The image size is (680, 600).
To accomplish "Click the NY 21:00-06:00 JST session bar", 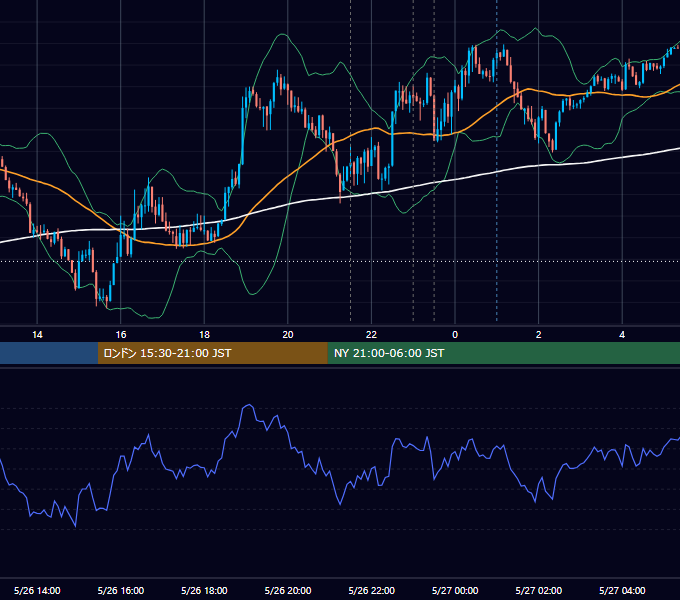I will (x=503, y=353).
